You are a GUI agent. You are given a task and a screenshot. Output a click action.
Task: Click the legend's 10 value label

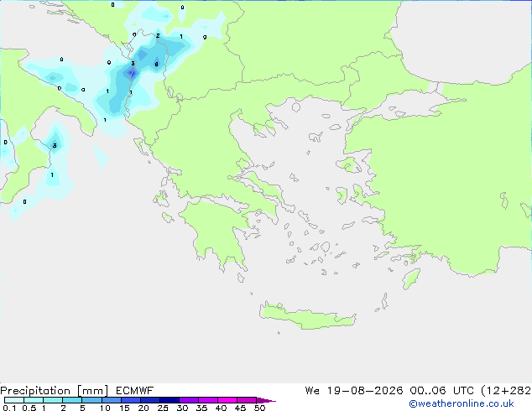pyautogui.click(x=105, y=408)
